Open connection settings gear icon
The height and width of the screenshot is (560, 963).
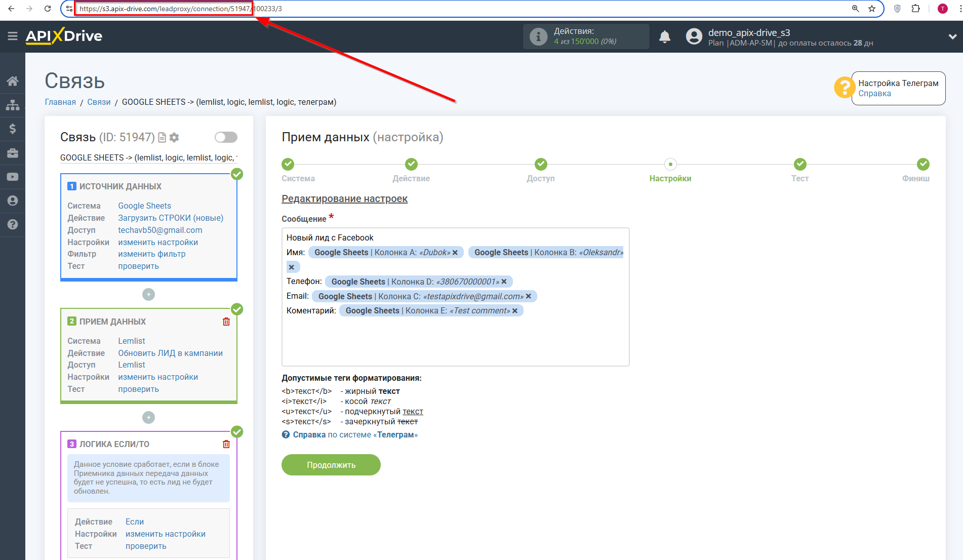pyautogui.click(x=174, y=137)
